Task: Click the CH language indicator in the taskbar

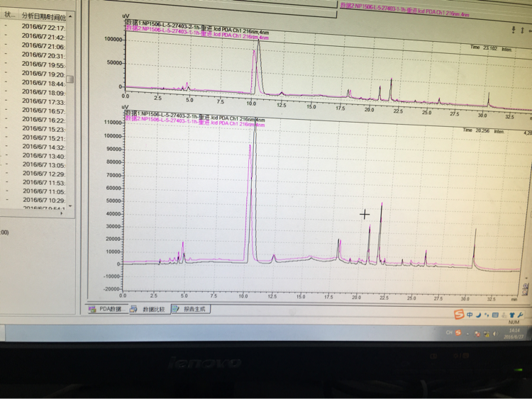Action: [x=449, y=332]
